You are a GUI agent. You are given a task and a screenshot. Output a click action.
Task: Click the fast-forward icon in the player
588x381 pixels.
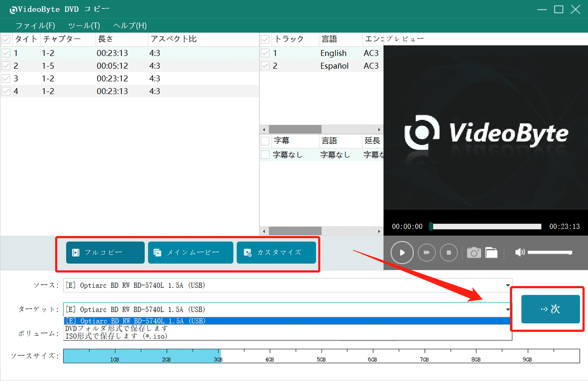tap(426, 252)
